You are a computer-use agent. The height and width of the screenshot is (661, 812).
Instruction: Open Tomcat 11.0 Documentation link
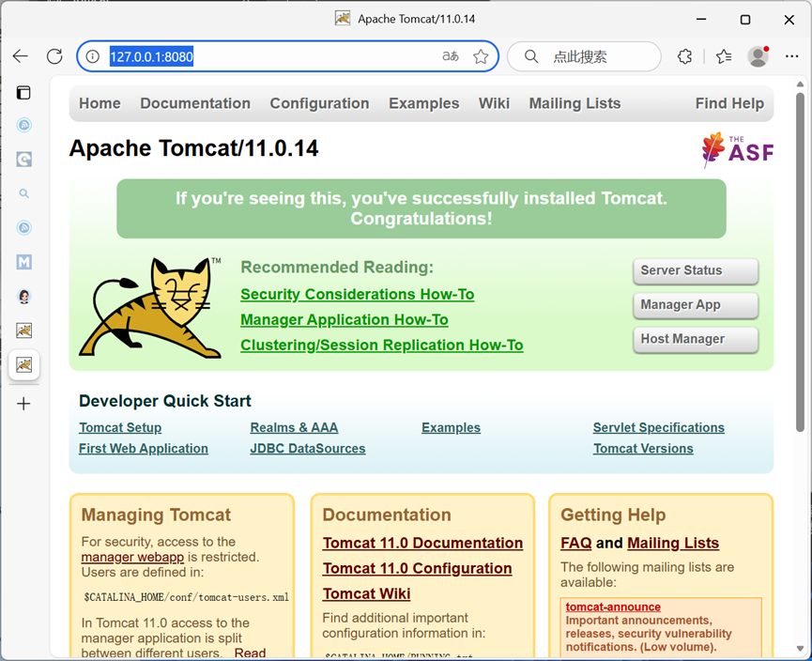point(422,543)
